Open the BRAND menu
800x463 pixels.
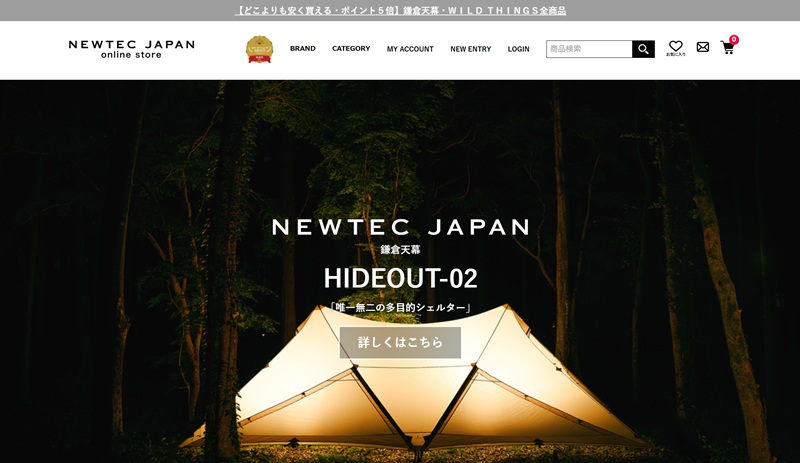point(303,48)
